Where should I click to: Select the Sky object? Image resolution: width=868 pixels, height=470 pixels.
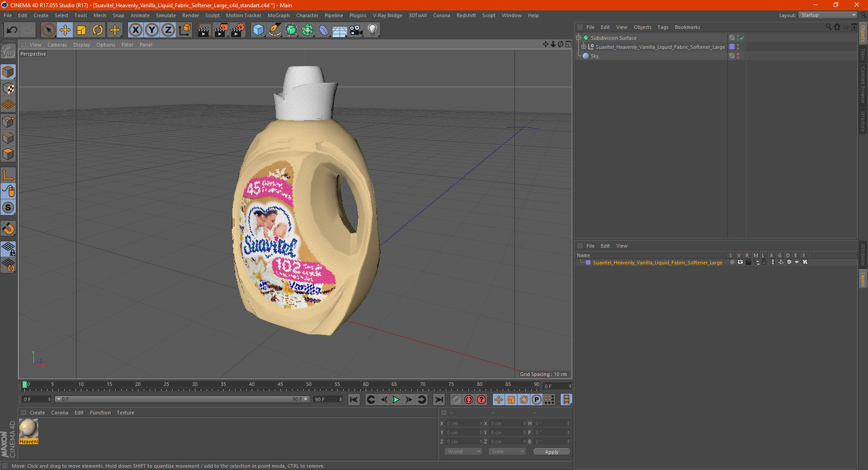click(594, 56)
